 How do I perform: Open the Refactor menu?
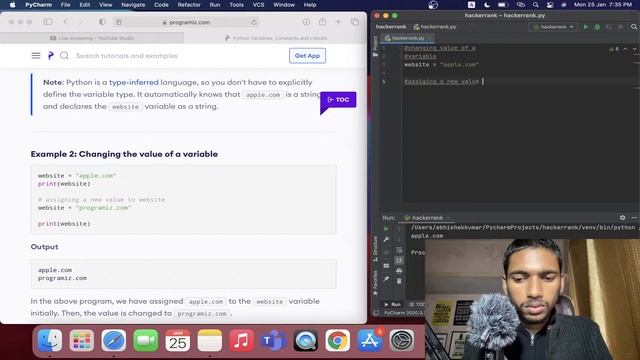[x=189, y=5]
